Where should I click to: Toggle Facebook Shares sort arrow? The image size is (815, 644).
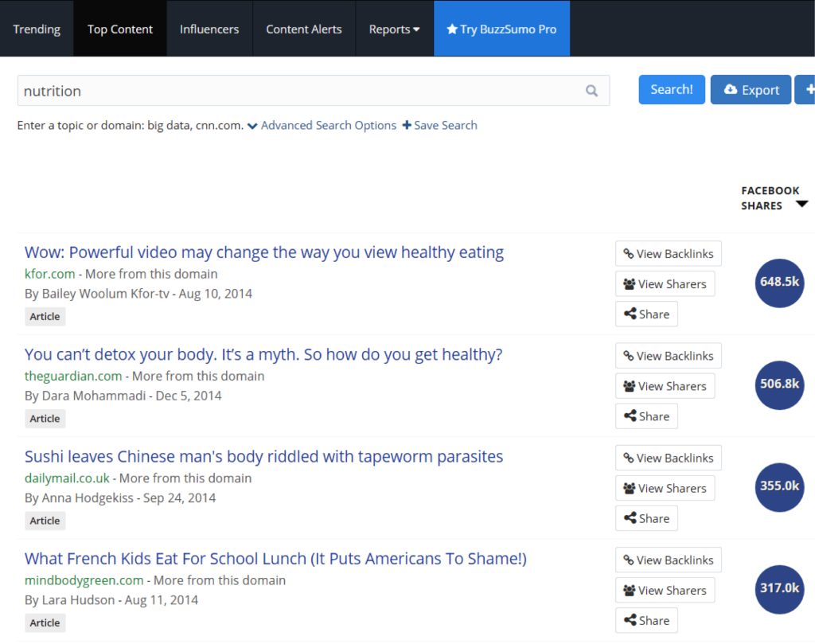801,204
